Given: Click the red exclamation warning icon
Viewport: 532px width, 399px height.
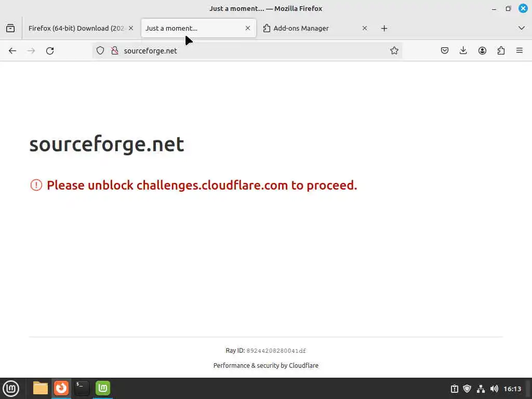Looking at the screenshot, I should (x=36, y=185).
